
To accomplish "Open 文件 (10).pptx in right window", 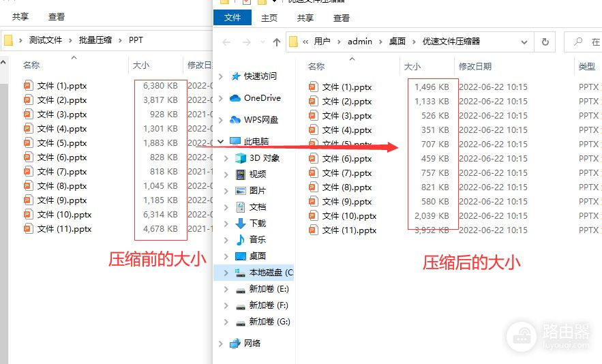I will (349, 216).
